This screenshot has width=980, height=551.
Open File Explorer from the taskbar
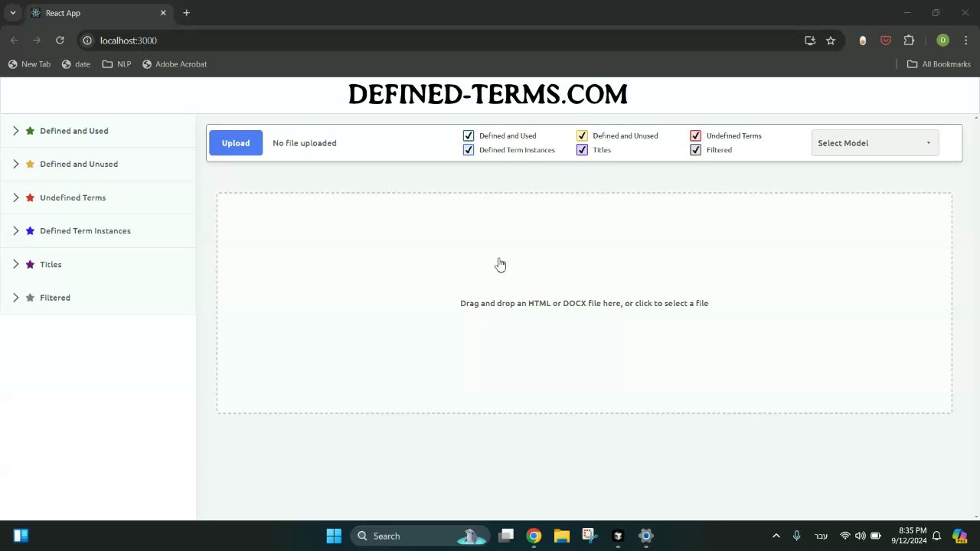(561, 536)
